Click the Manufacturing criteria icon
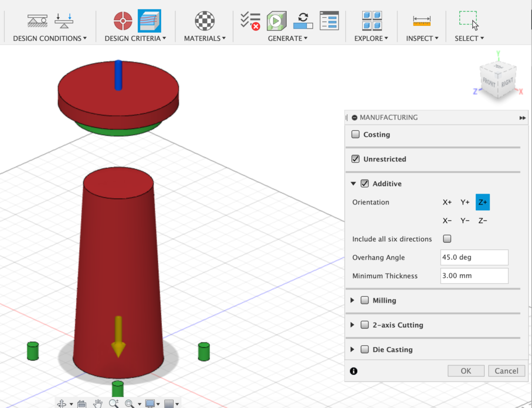Viewport: 532px width, 408px height. pos(149,21)
